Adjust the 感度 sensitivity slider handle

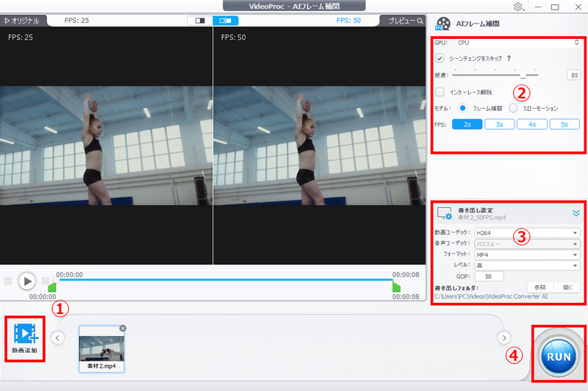coord(523,76)
